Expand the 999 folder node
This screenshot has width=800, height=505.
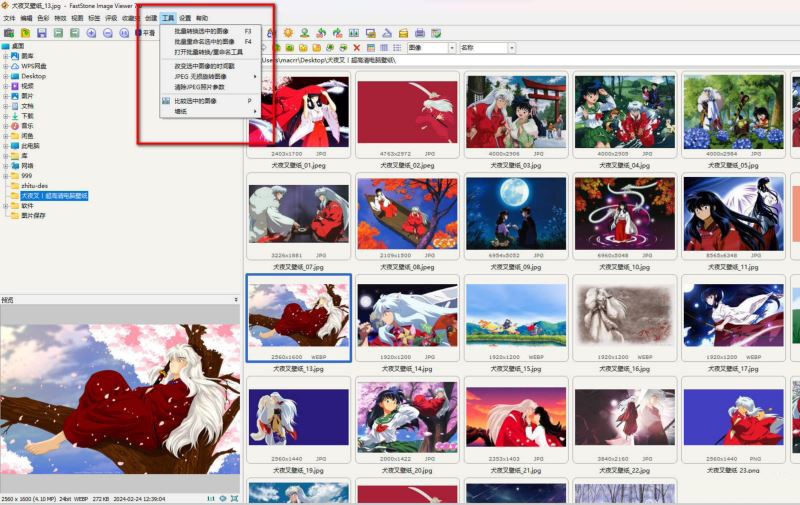click(x=6, y=175)
